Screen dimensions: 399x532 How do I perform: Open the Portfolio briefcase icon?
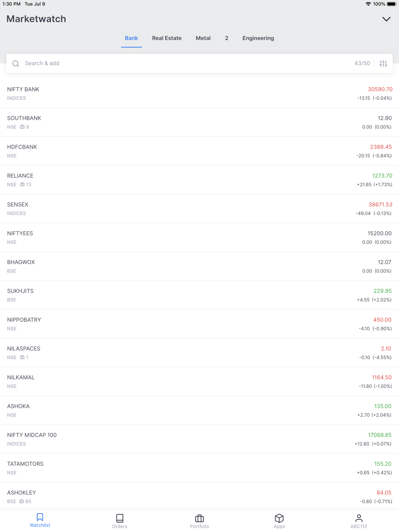click(199, 518)
